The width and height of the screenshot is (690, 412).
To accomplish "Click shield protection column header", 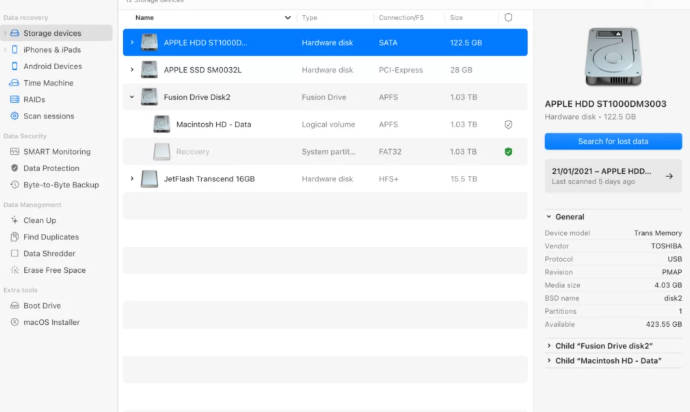I will tap(508, 18).
